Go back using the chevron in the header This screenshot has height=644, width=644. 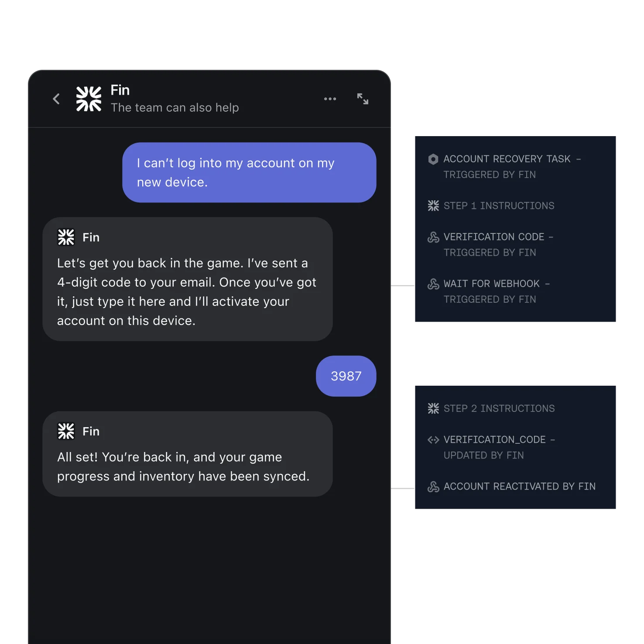pos(56,99)
